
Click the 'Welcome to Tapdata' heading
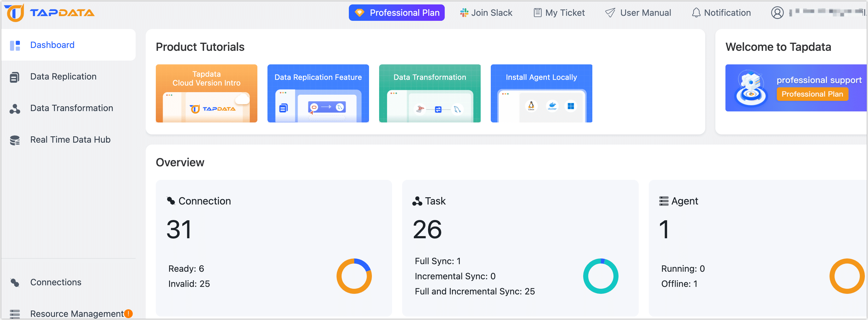[778, 47]
